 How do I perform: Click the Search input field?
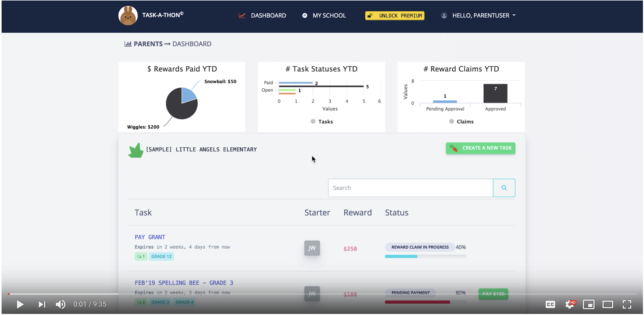click(x=411, y=188)
